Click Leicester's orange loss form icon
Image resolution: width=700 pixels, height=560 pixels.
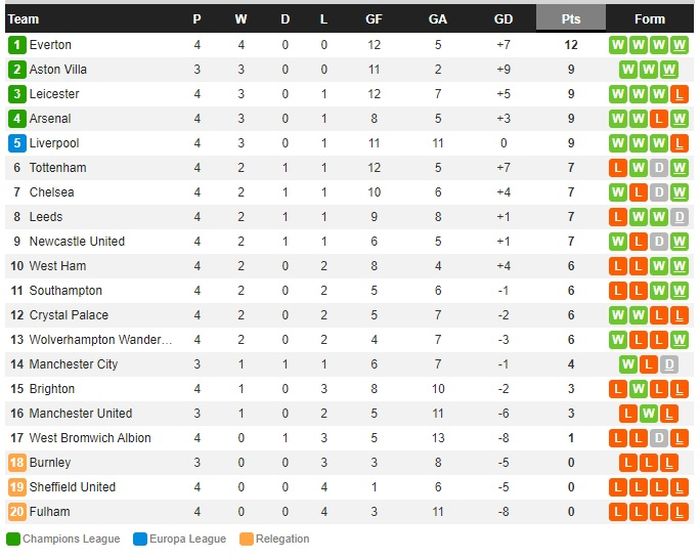(680, 94)
